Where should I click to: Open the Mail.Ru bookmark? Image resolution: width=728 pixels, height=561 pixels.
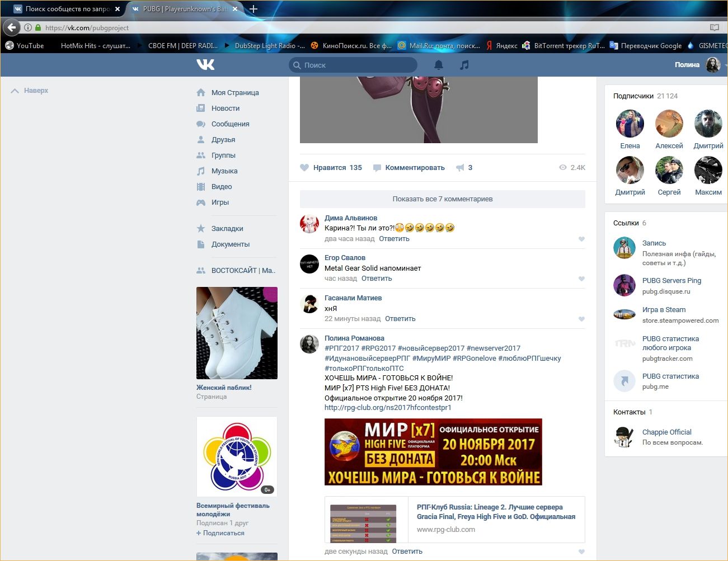pyautogui.click(x=439, y=46)
